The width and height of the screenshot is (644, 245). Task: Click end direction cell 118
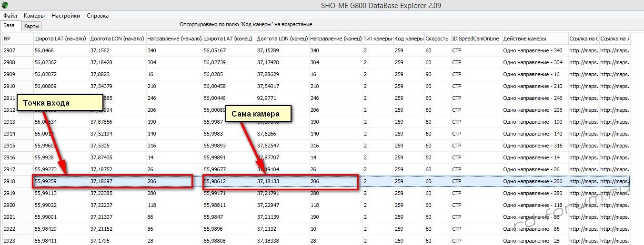click(335, 205)
